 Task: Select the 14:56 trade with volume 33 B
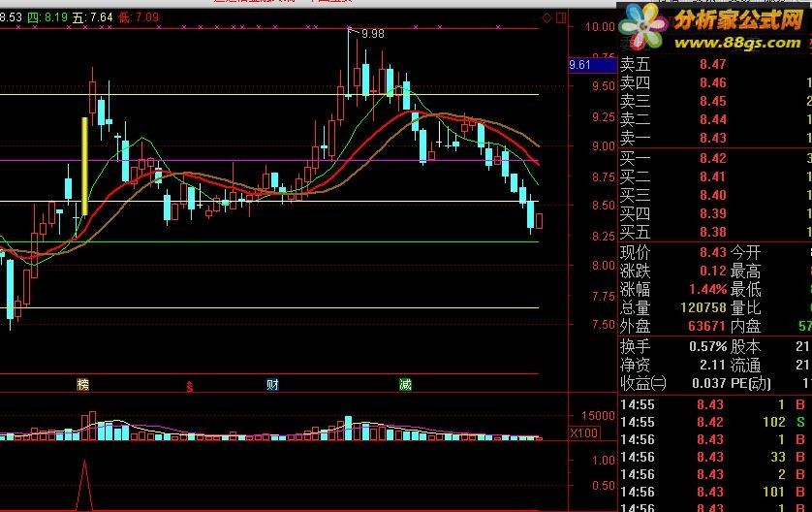coord(715,457)
